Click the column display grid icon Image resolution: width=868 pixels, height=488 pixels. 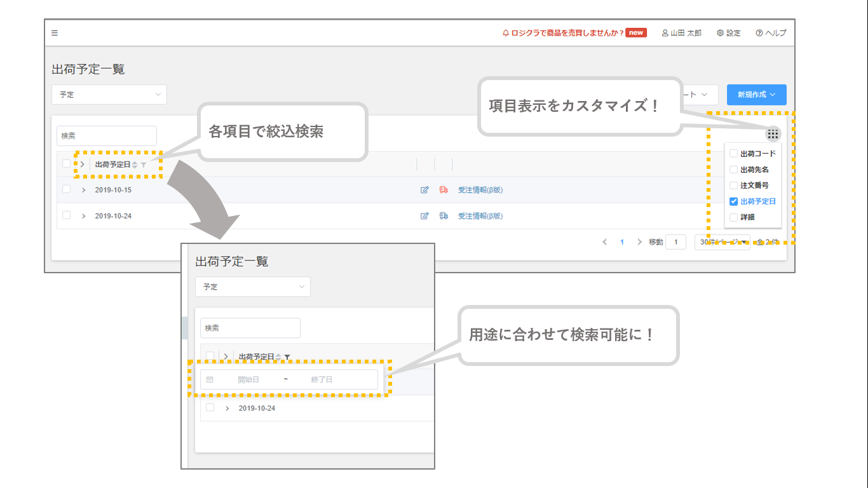coord(773,134)
